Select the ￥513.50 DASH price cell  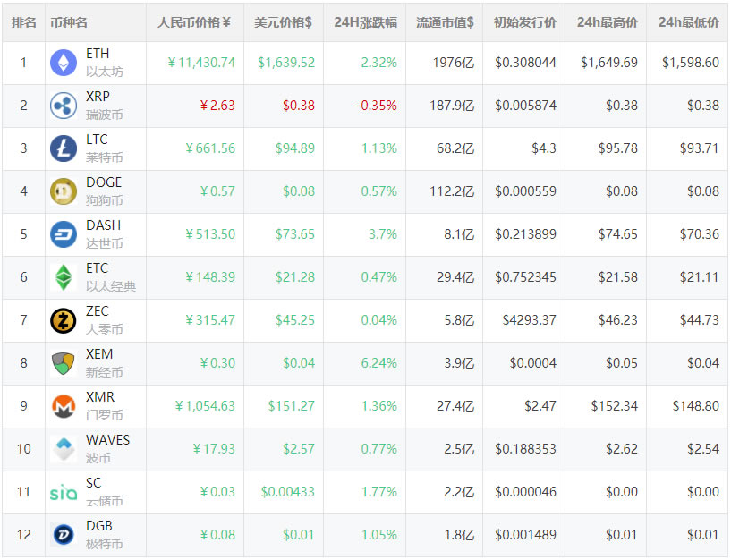click(x=210, y=234)
